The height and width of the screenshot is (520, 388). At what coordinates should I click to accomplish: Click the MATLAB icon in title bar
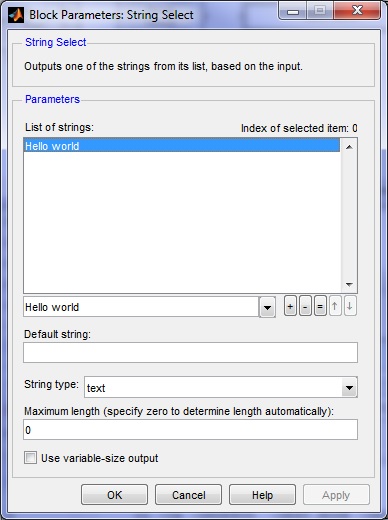tap(16, 15)
